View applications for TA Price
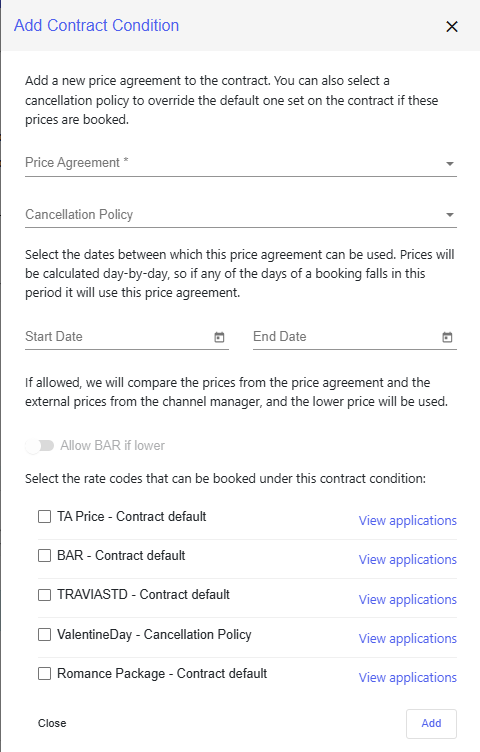480x752 pixels. click(x=408, y=520)
